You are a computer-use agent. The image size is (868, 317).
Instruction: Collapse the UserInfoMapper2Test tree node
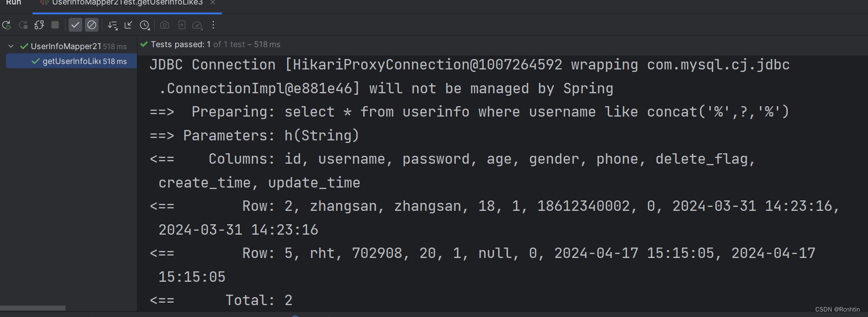[x=11, y=46]
